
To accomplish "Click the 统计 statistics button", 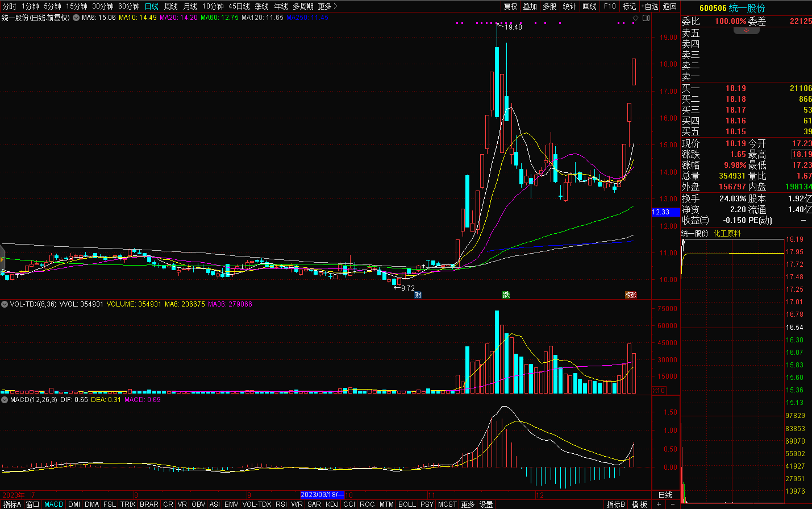I will click(569, 6).
